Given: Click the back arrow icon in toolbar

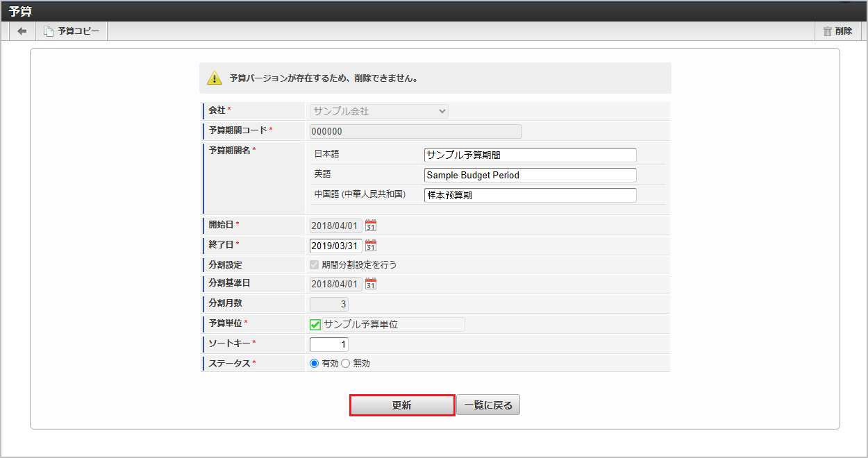Looking at the screenshot, I should click(22, 31).
